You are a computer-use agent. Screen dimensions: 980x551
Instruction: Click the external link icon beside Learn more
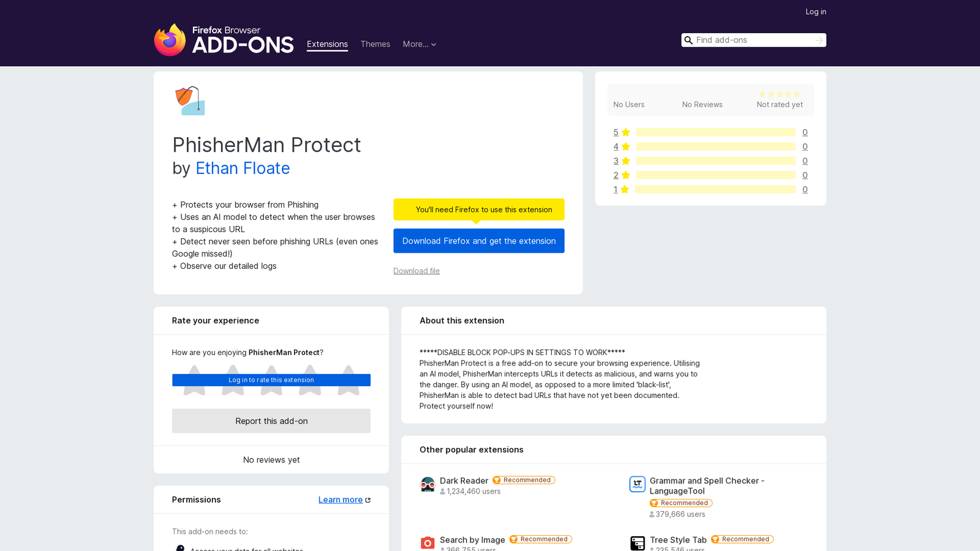[368, 500]
